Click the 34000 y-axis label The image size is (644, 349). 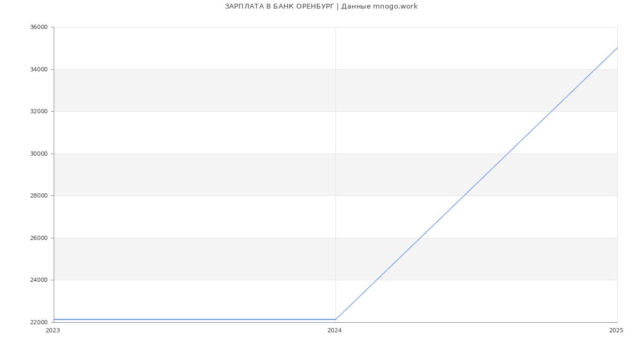[39, 69]
